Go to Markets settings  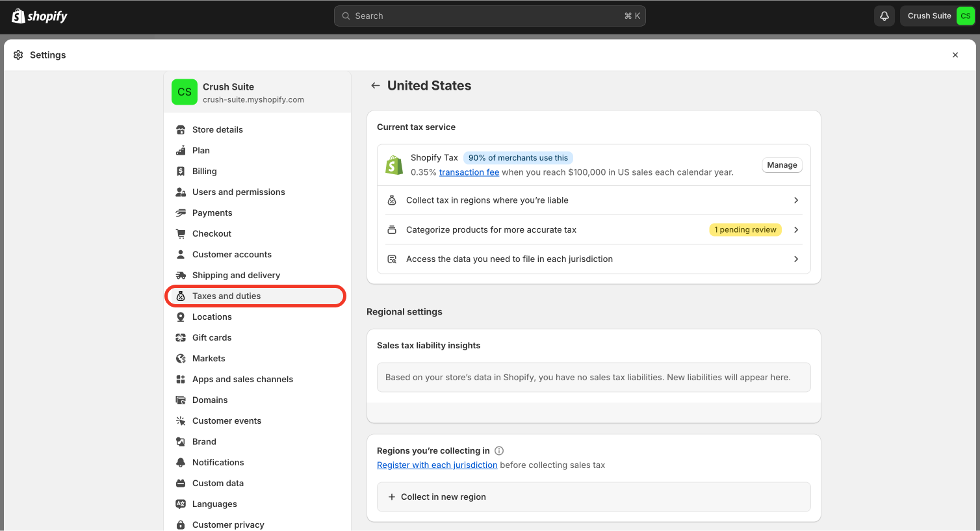(257, 359)
